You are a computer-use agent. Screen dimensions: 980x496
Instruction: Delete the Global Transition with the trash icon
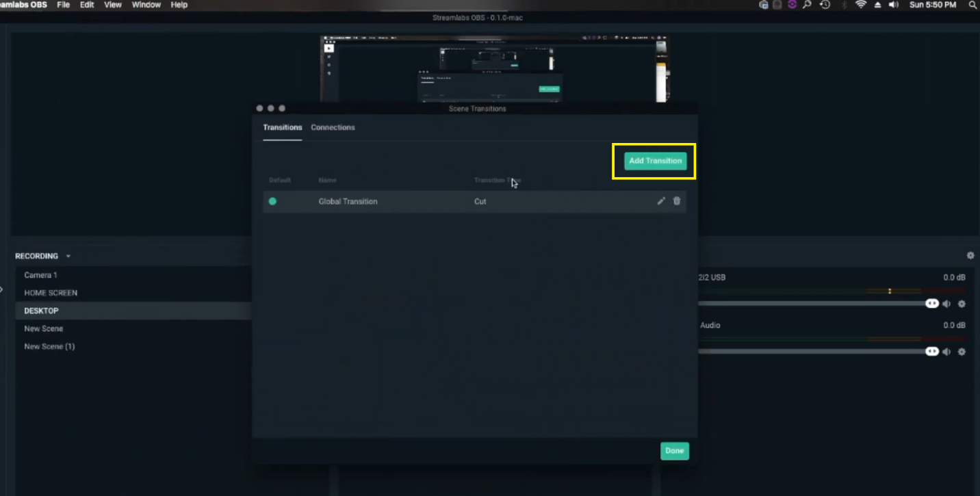(x=677, y=201)
